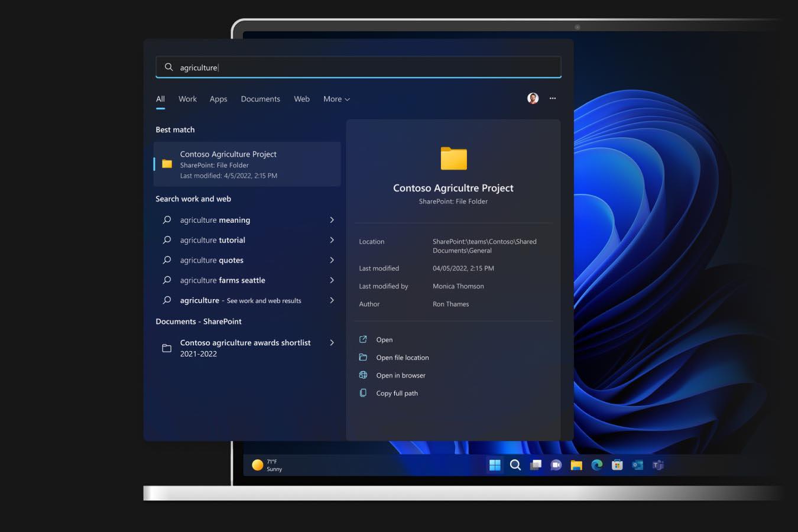This screenshot has width=798, height=532.
Task: Open Task View on the taskbar
Action: coord(536,465)
